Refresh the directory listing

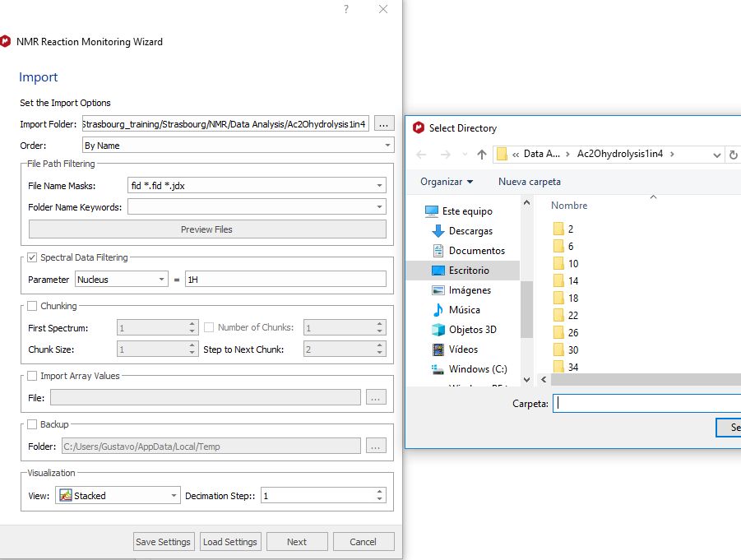click(734, 155)
